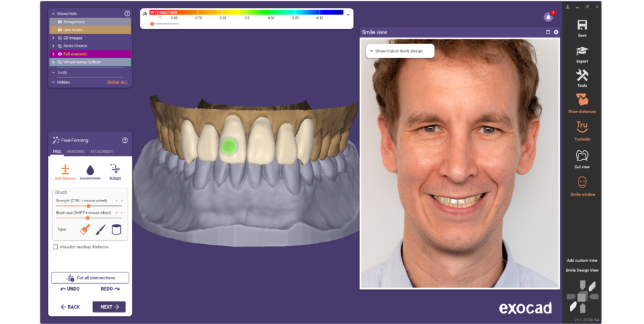644x324 pixels.
Task: Toggle visibility eye of Antagonists
Action: 60,22
